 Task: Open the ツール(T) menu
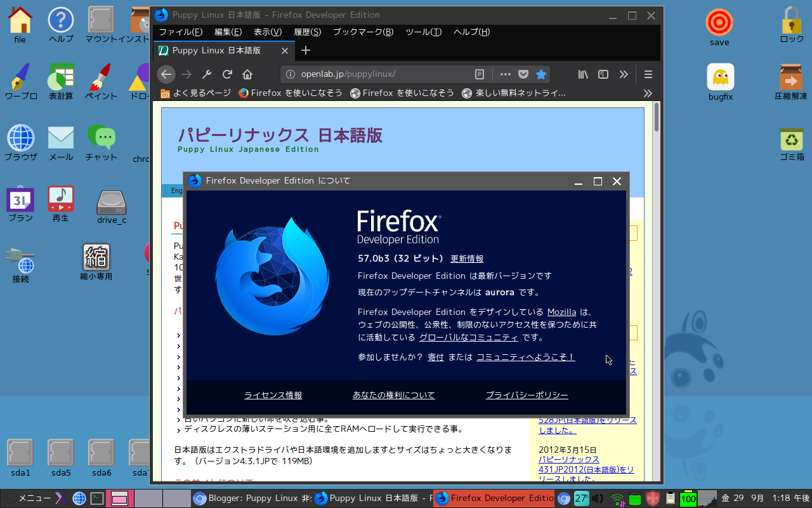pos(423,32)
